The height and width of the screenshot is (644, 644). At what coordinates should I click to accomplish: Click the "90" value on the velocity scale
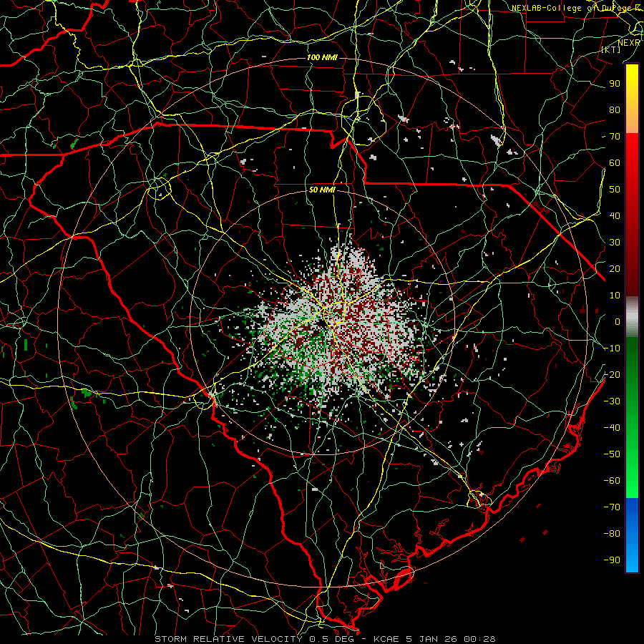coord(615,84)
